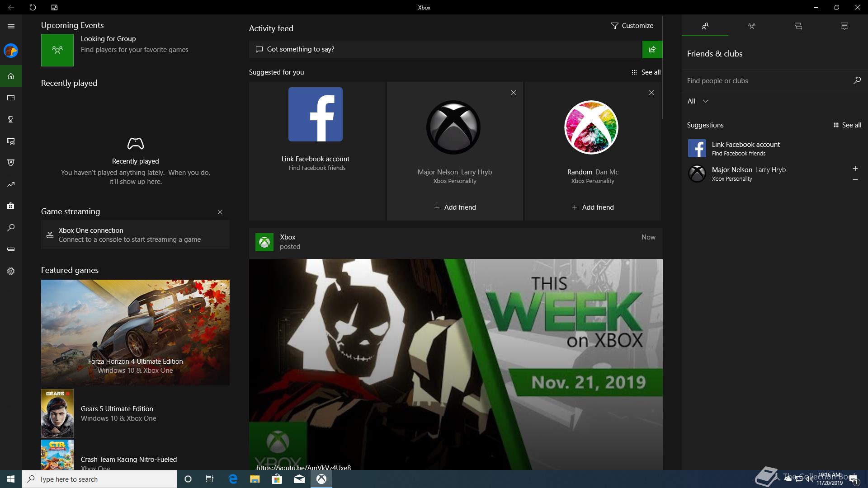The width and height of the screenshot is (868, 488).
Task: Open the This Week on Xbox post image
Action: click(x=456, y=364)
